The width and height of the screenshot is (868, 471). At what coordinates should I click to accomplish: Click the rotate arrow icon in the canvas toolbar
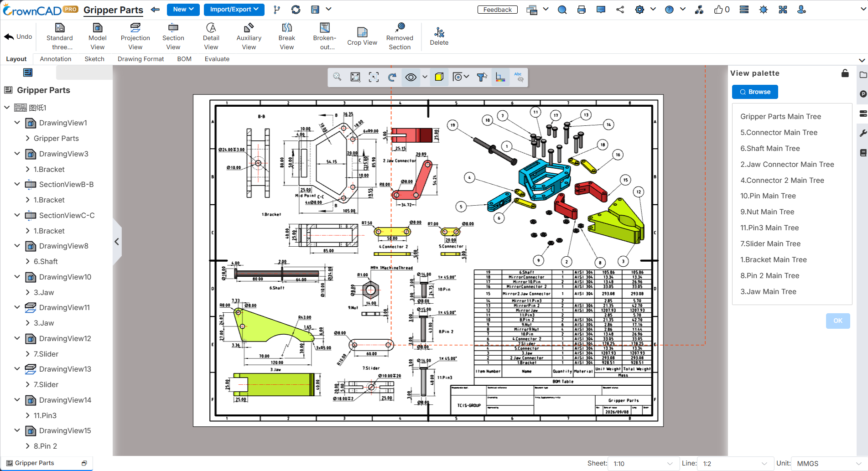tap(392, 77)
